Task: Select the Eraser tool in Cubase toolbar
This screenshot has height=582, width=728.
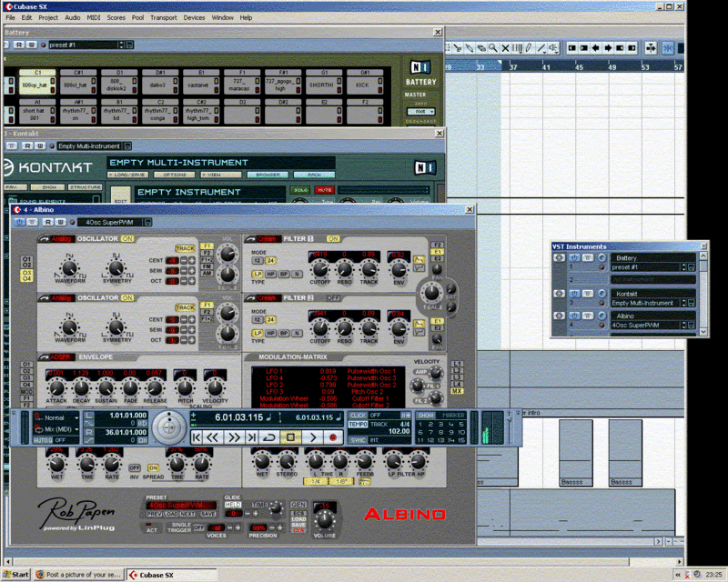Action: pyautogui.click(x=481, y=48)
